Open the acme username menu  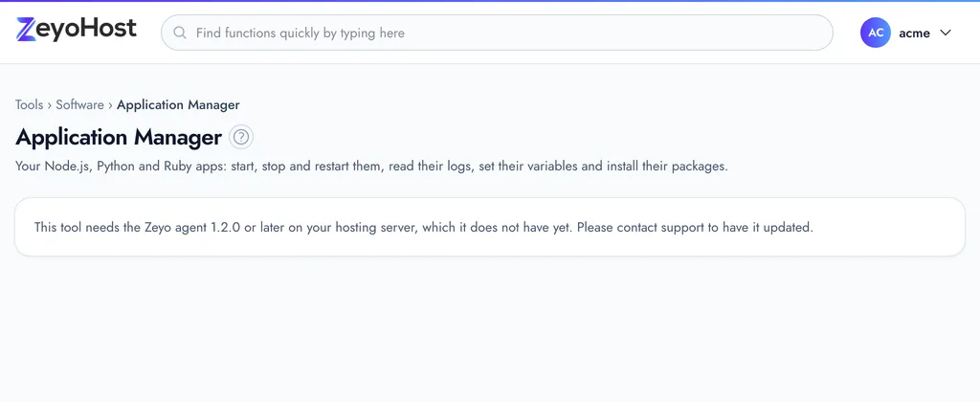click(914, 33)
